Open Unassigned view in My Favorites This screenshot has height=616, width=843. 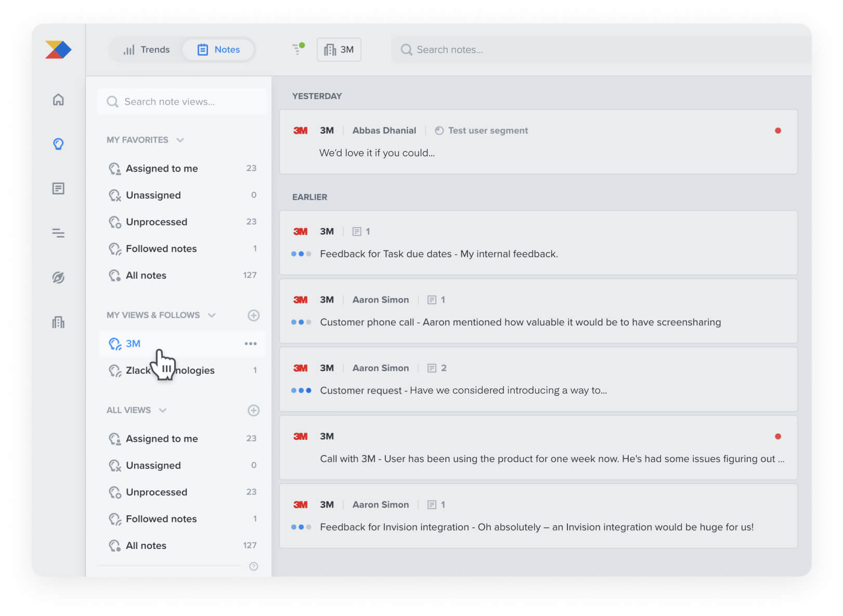(x=182, y=195)
